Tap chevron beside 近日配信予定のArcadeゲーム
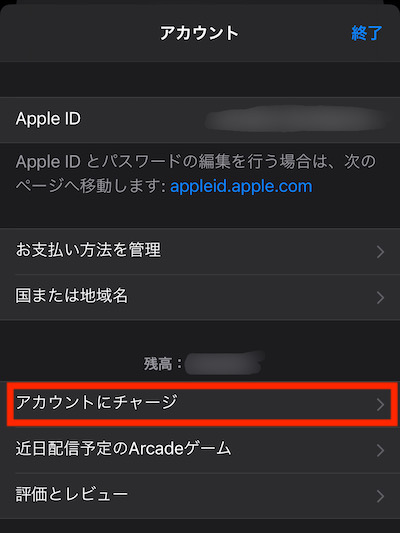 (381, 450)
